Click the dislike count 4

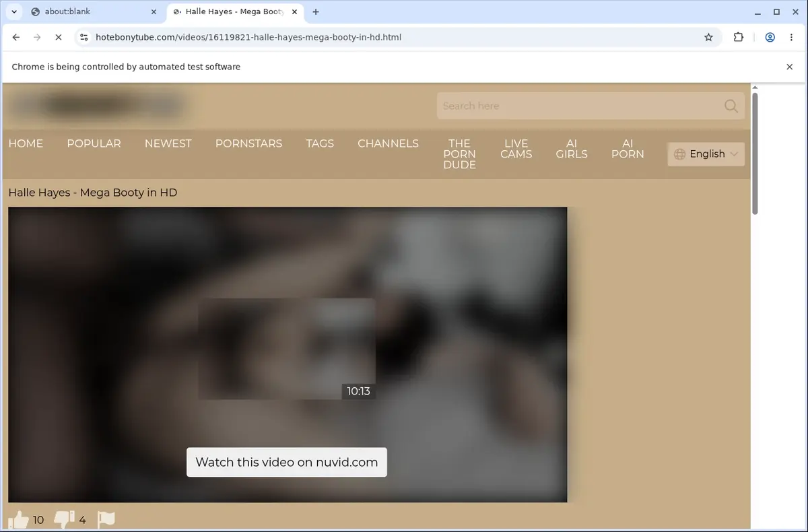82,520
